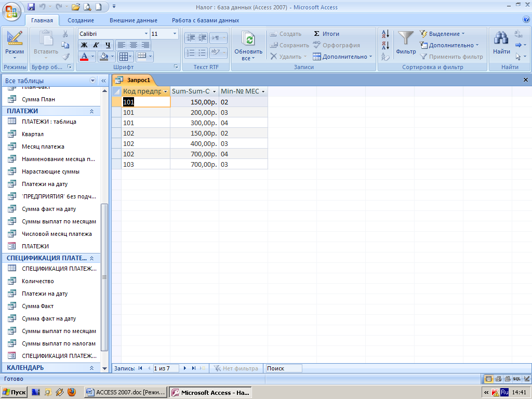This screenshot has height=399, width=532.
Task: Open Windows Пуск start button
Action: point(14,392)
